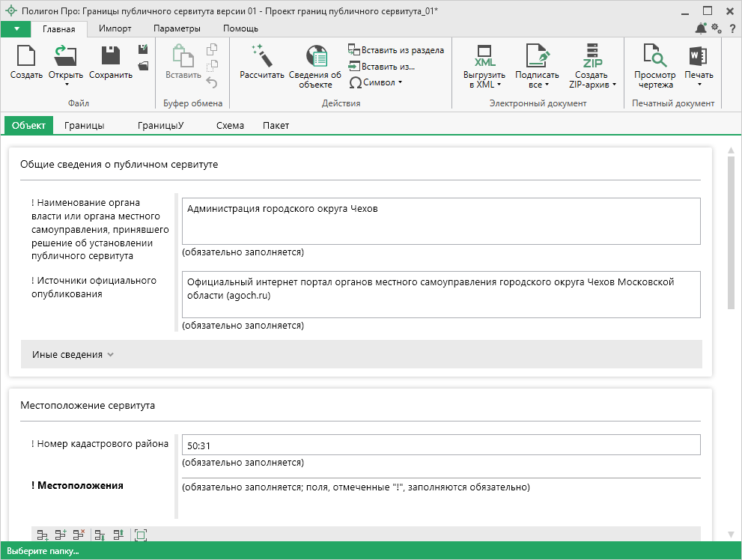742x560 pixels.
Task: Open the Выгрузить в XML dropdown
Action: point(484,80)
